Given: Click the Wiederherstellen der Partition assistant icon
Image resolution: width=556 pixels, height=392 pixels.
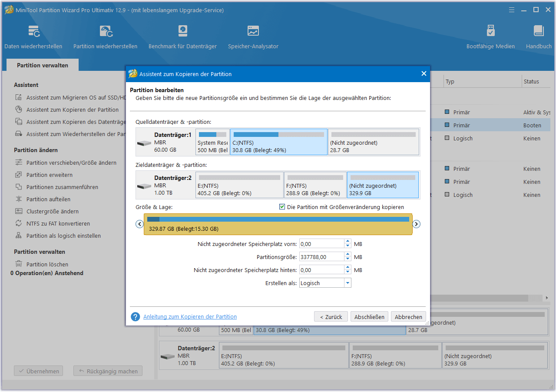Looking at the screenshot, I should [19, 134].
